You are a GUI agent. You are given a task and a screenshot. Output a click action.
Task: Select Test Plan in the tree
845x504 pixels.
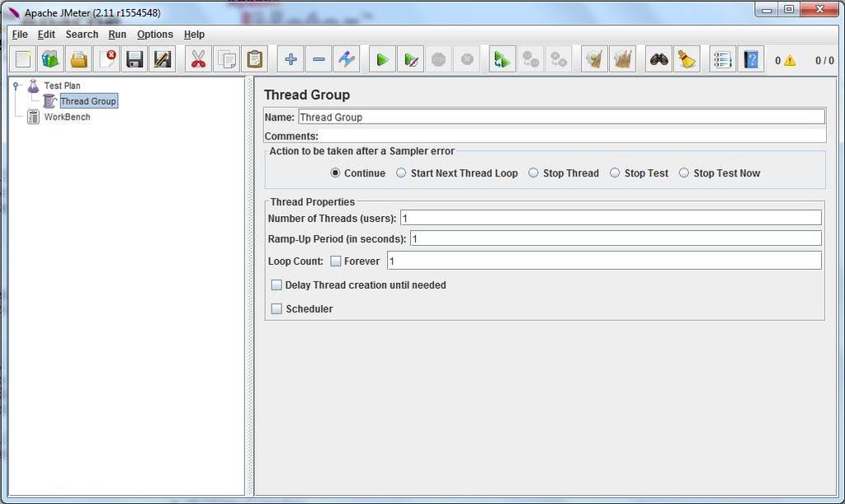(62, 86)
